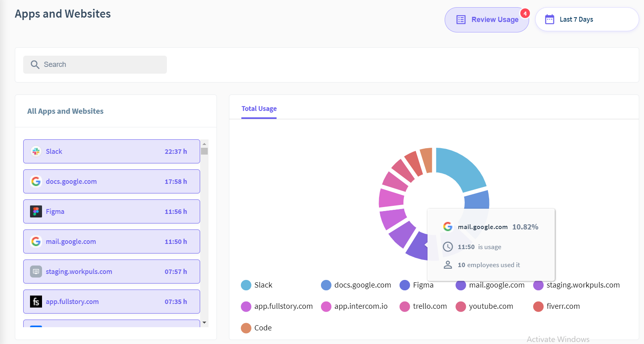Switch to the Total Usage tab
The height and width of the screenshot is (344, 644).
259,109
